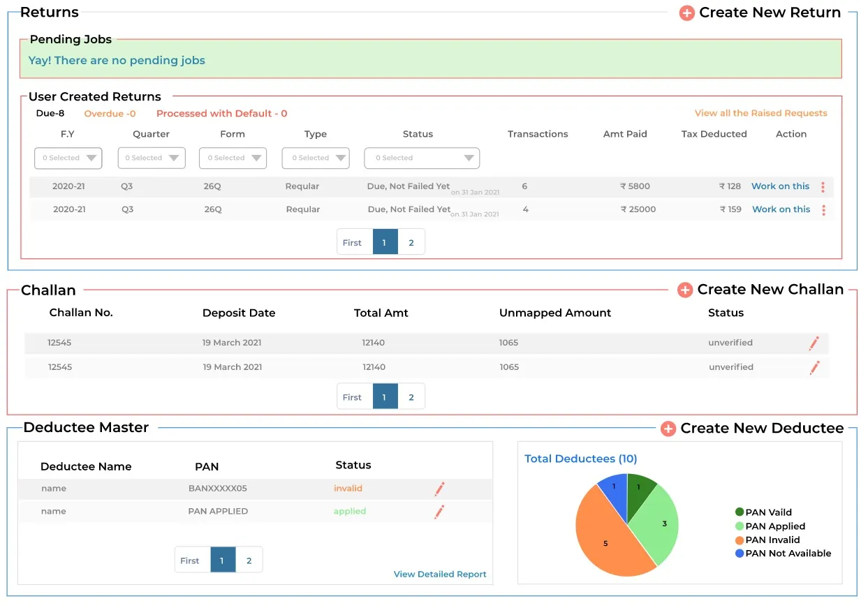Viewport: 868px width, 608px height.
Task: Open the Status filter dropdown
Action: [x=421, y=158]
